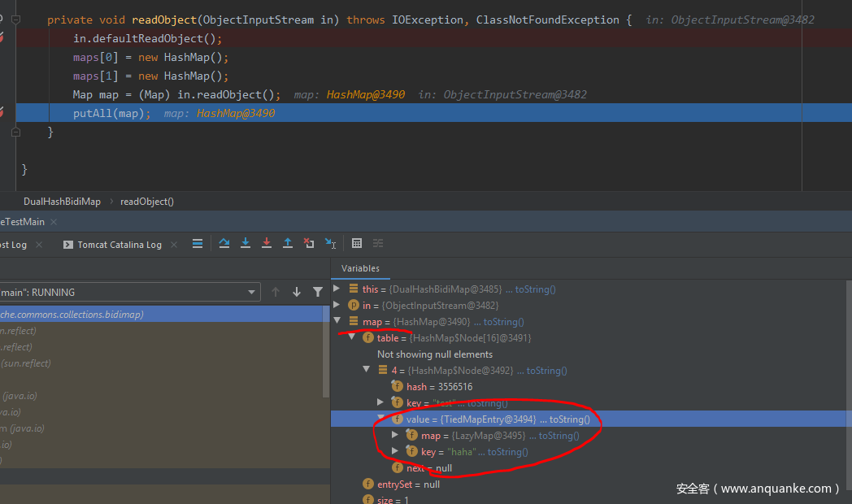Click the Run to Cursor icon
The width and height of the screenshot is (852, 504).
pyautogui.click(x=330, y=243)
